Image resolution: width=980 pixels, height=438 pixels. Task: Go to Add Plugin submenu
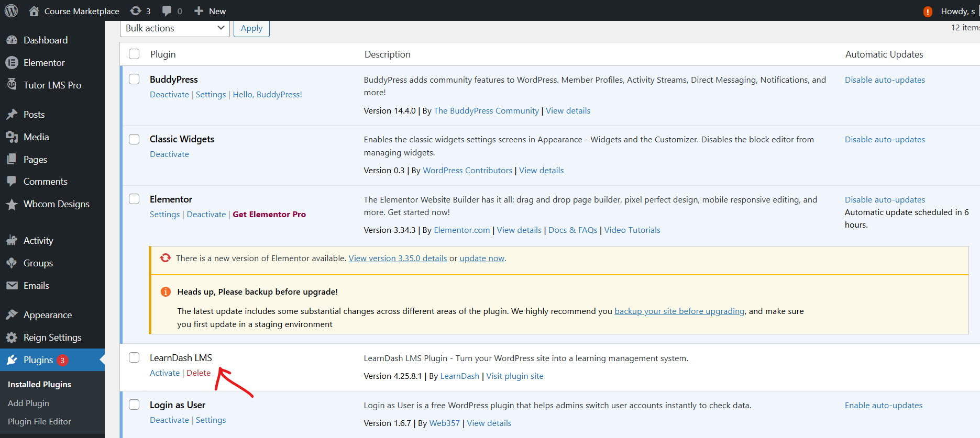28,403
